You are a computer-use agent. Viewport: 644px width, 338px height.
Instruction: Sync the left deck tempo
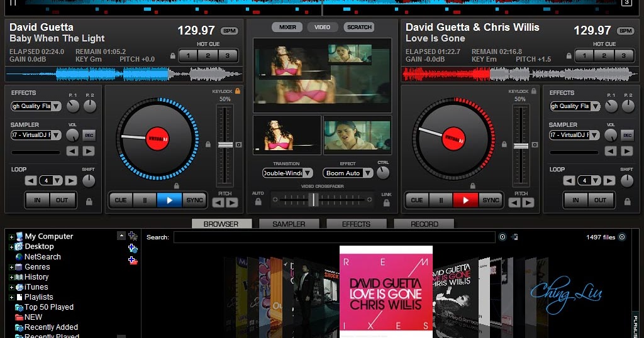point(194,200)
